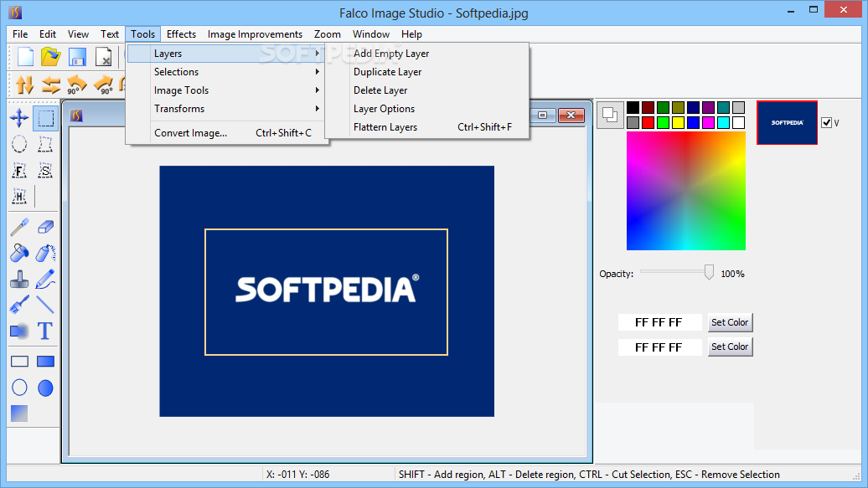Select the filled Ellipse shape tool

45,388
